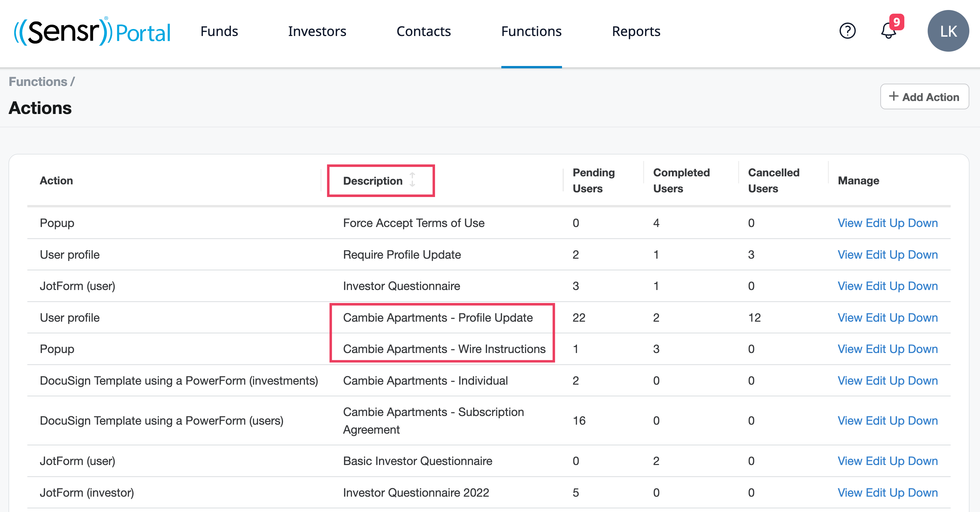The width and height of the screenshot is (980, 512).
Task: Sort table by Description column arrows
Action: pyautogui.click(x=412, y=180)
